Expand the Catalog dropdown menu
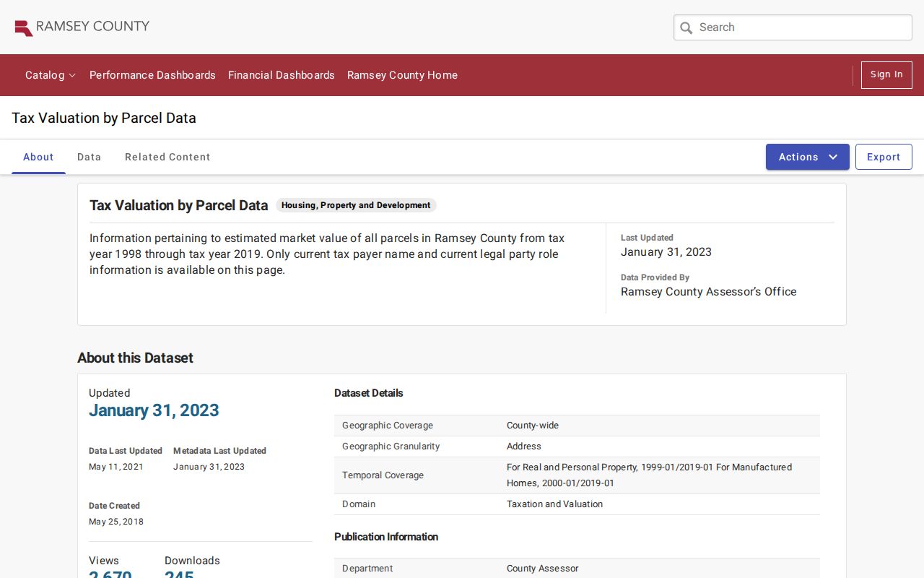 tap(51, 75)
